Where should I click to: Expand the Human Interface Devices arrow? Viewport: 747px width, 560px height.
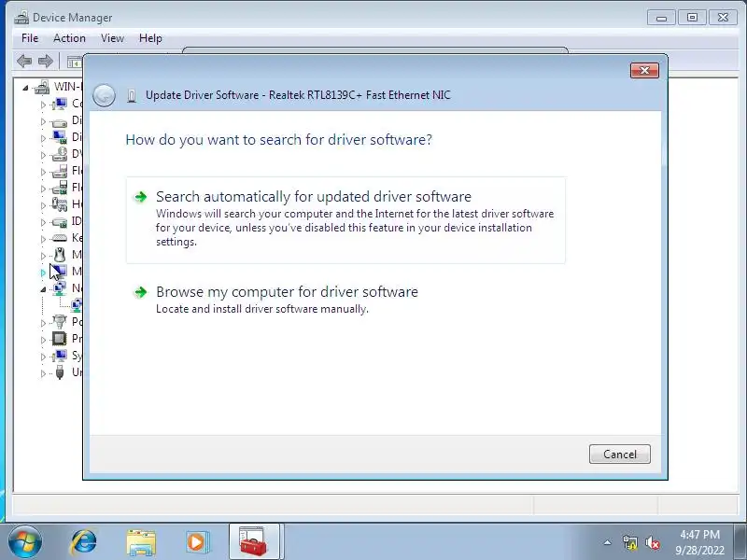[x=43, y=205]
